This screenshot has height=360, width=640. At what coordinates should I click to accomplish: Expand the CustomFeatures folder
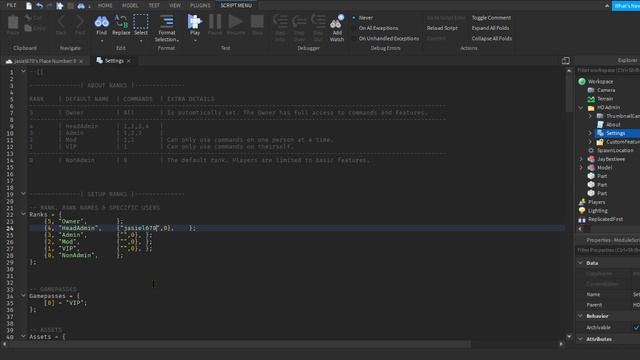point(590,142)
